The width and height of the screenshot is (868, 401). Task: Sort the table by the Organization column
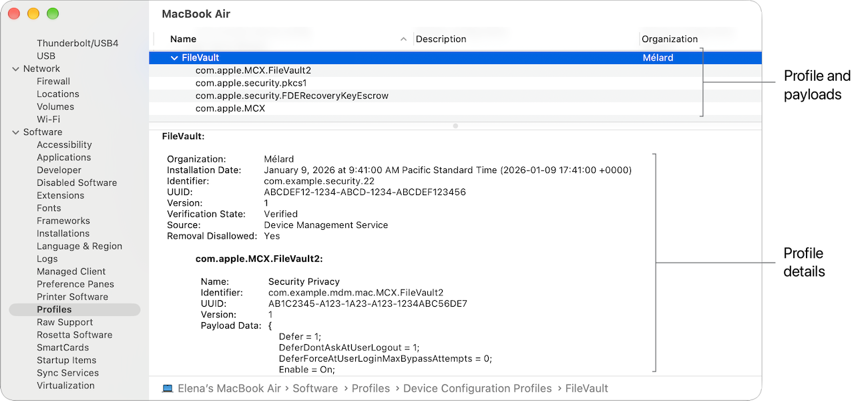(x=670, y=39)
